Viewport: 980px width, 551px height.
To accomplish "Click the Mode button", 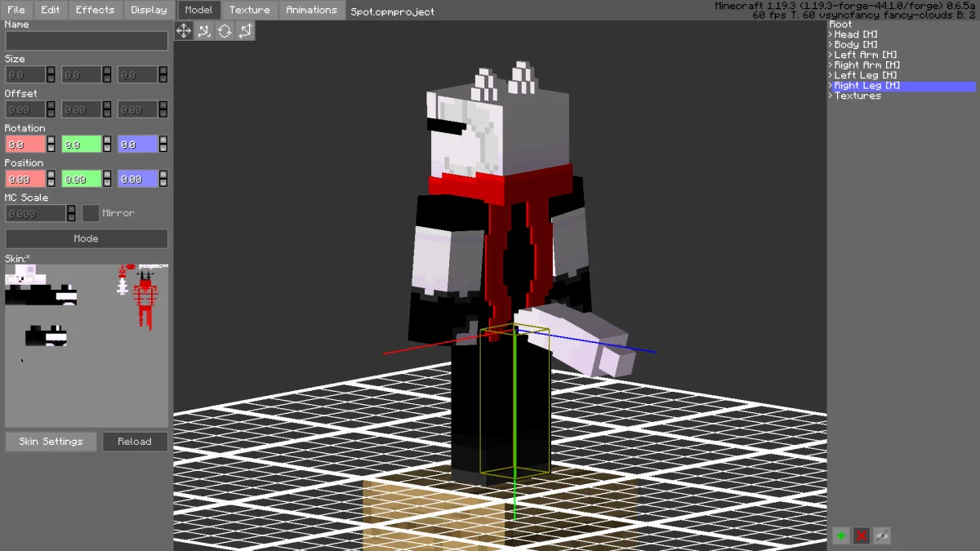I will click(x=87, y=238).
